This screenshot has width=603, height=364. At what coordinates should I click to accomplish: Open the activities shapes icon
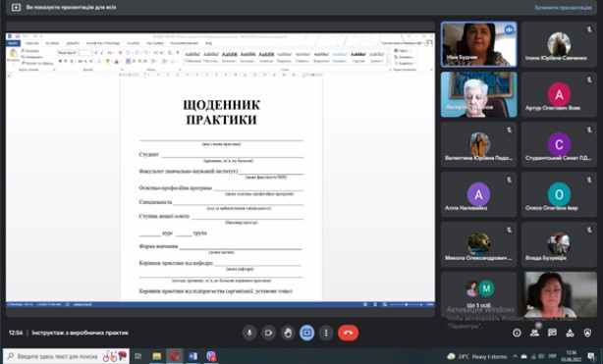tap(570, 333)
